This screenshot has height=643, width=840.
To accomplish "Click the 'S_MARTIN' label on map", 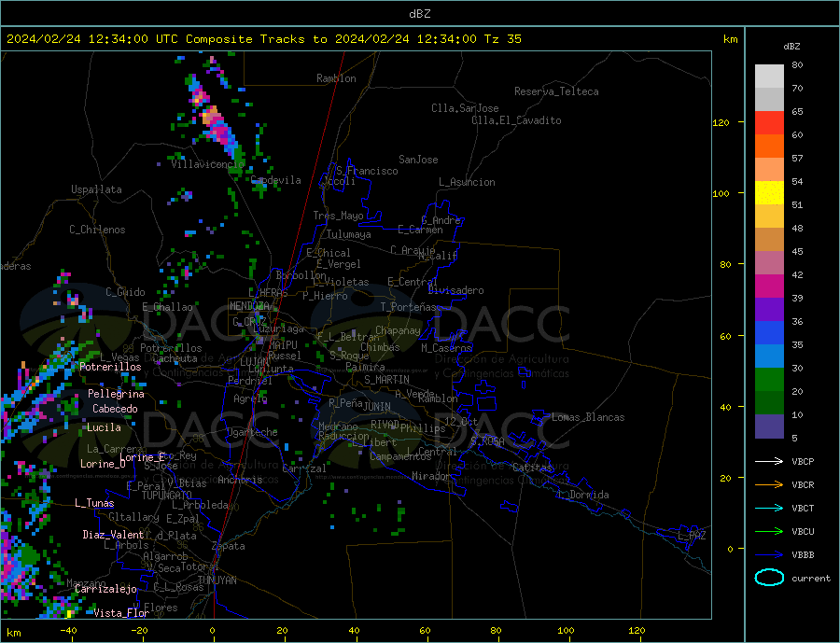I will tap(386, 380).
